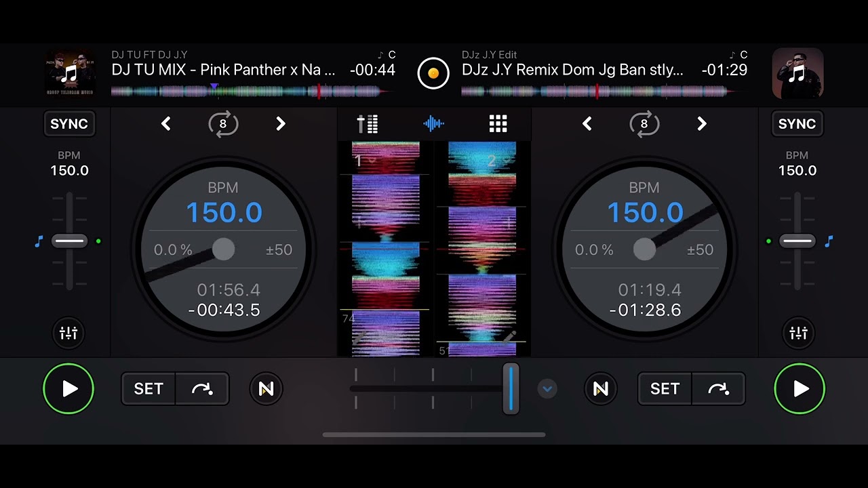The height and width of the screenshot is (488, 868).
Task: Tap right deck pitch percent 0.0 %
Action: (594, 250)
